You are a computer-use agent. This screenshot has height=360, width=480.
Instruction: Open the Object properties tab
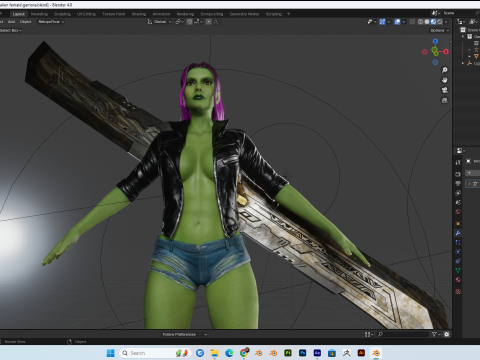pos(458,223)
